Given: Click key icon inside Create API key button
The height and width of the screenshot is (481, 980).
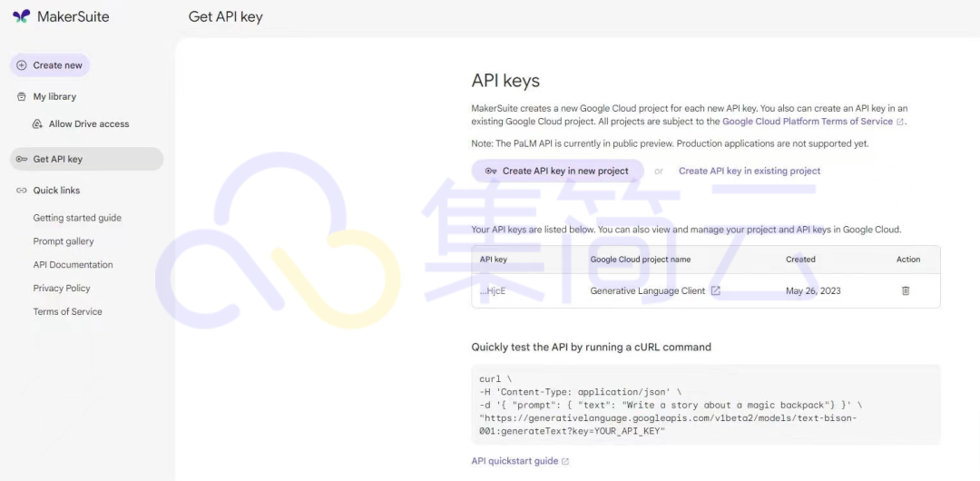Looking at the screenshot, I should [491, 171].
